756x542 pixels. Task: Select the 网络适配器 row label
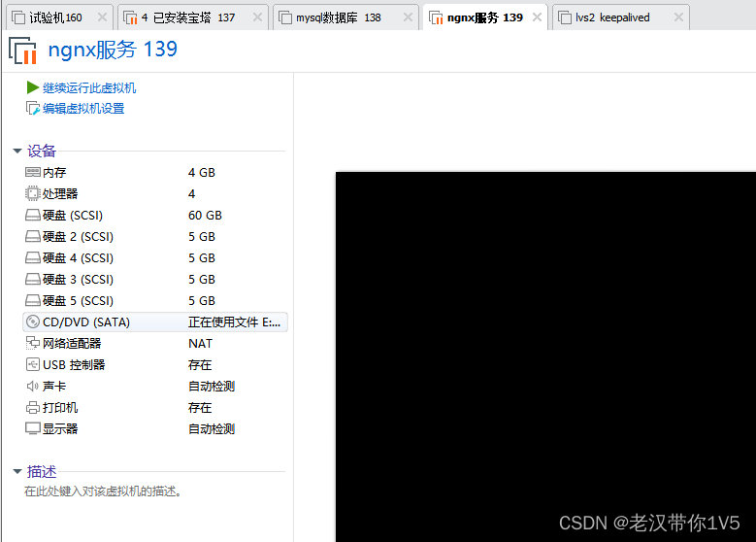coord(72,343)
